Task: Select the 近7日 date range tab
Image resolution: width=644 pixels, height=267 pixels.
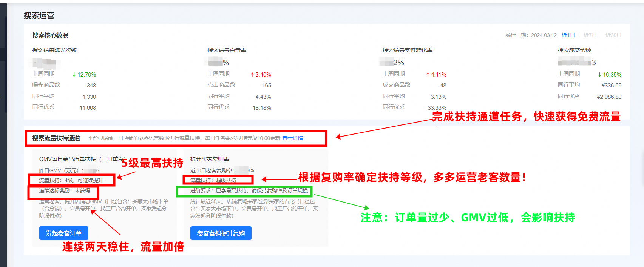Action: [x=590, y=35]
